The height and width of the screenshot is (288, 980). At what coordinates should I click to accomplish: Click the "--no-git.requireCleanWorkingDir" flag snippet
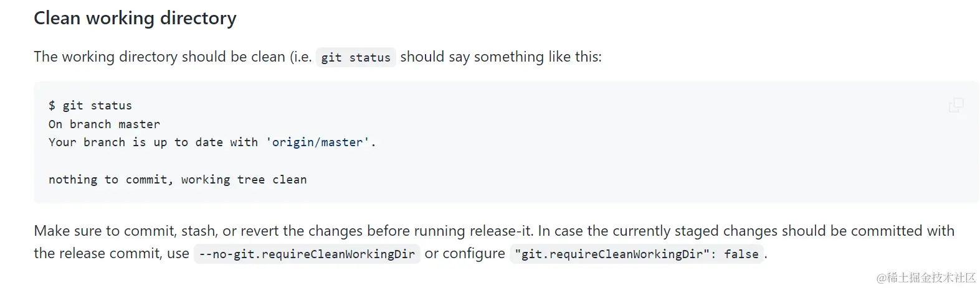coord(307,254)
